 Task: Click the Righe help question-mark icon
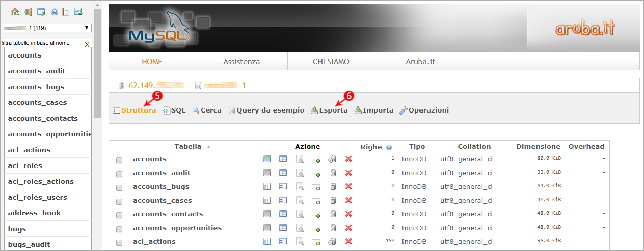click(389, 147)
